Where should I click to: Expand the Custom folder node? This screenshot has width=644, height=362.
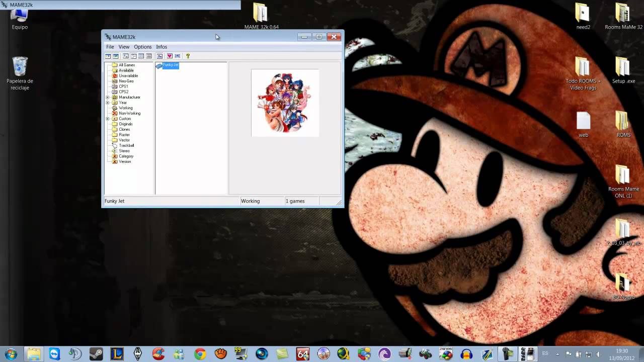point(108,119)
